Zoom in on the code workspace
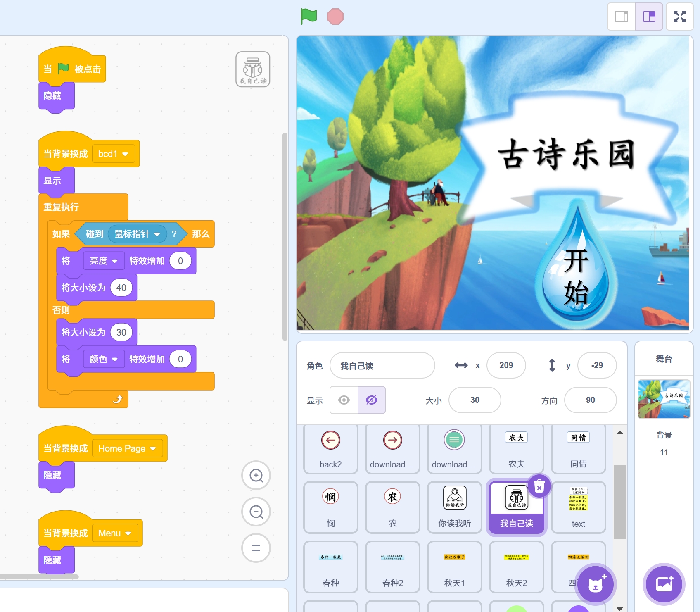The width and height of the screenshot is (700, 612). coord(256,476)
